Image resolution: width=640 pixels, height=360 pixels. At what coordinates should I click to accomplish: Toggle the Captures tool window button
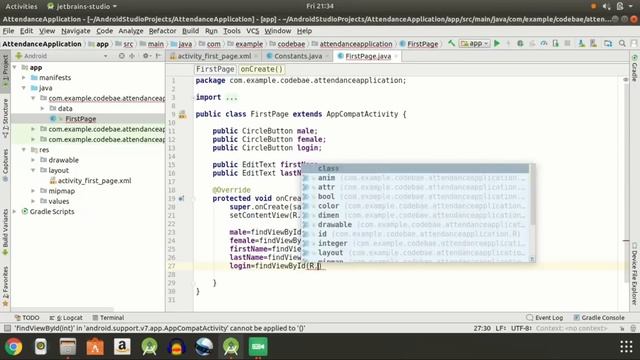[5, 165]
